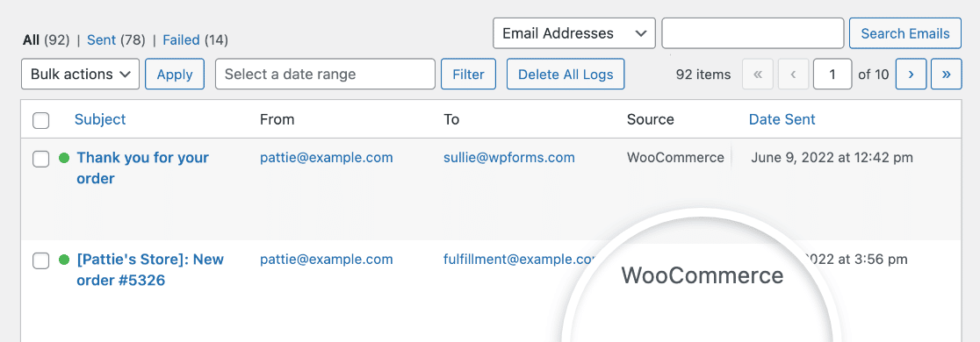Click pattie@example.com in New order row
The height and width of the screenshot is (342, 980).
[327, 259]
